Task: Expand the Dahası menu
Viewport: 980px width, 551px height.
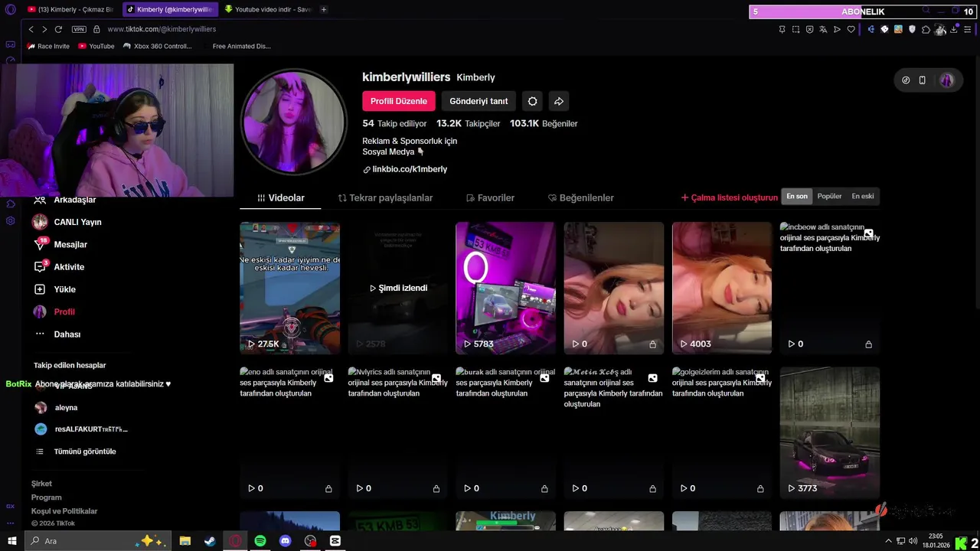Action: [57, 334]
